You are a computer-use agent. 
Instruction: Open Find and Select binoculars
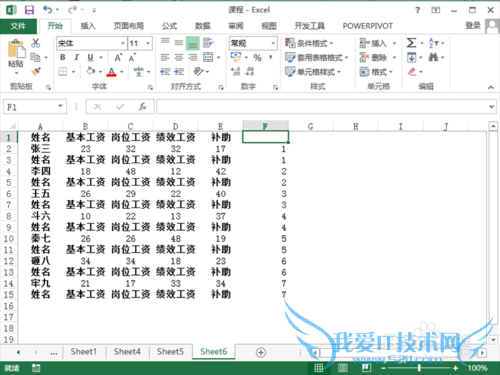click(433, 57)
